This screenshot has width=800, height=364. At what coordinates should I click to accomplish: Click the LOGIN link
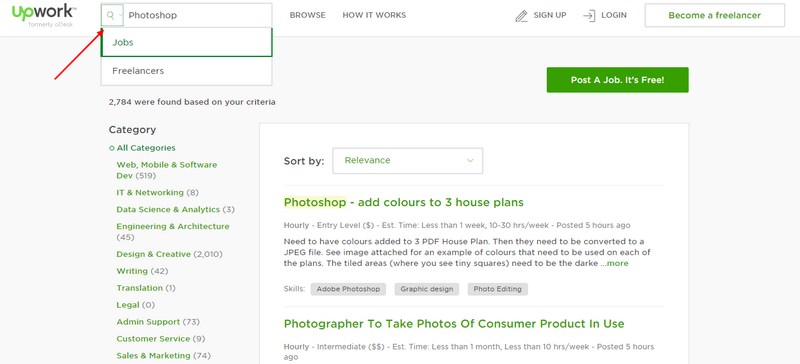coord(614,15)
